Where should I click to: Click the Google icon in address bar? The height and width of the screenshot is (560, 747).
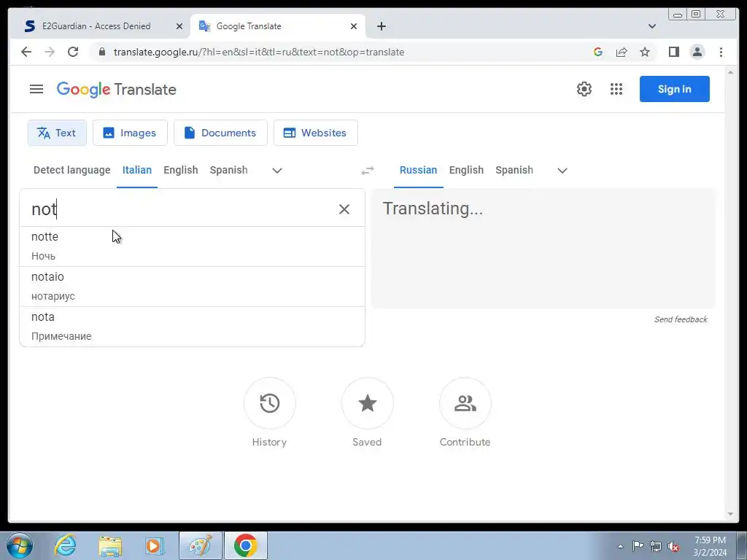[598, 52]
